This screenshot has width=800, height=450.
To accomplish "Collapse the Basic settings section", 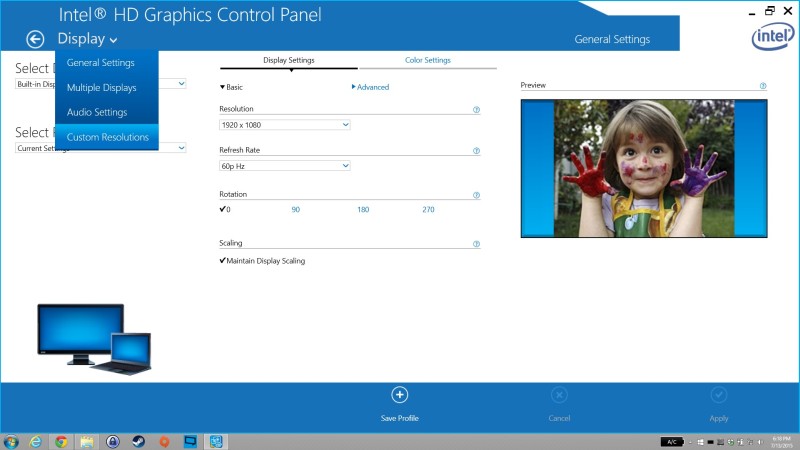I will (231, 87).
